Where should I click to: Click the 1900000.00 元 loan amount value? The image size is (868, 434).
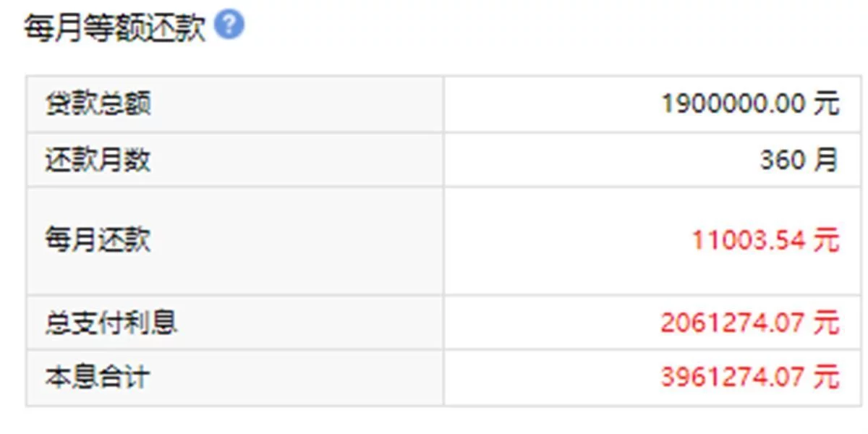[750, 104]
